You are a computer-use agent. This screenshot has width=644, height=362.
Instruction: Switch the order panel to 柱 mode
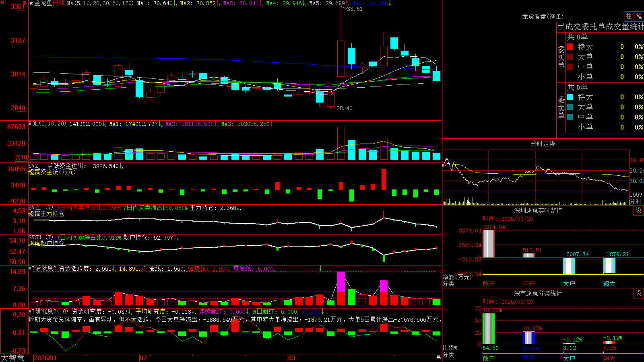(629, 16)
